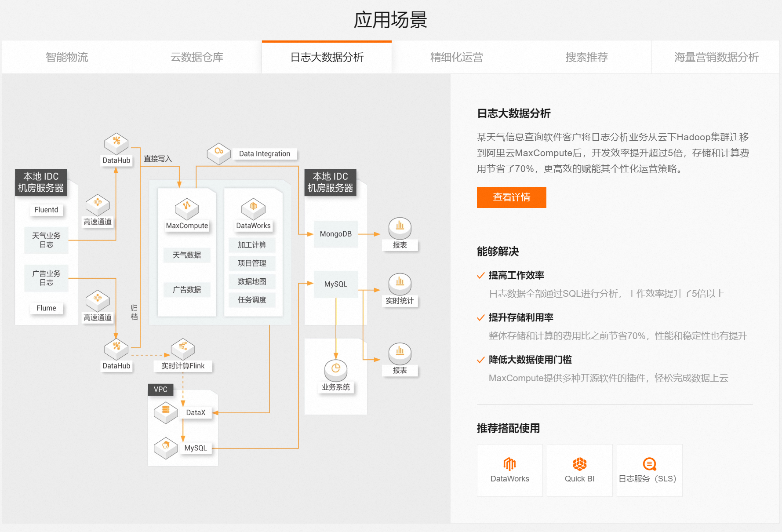The image size is (782, 532).
Task: Click the 高速通道 icon near Flume
Action: point(98,301)
